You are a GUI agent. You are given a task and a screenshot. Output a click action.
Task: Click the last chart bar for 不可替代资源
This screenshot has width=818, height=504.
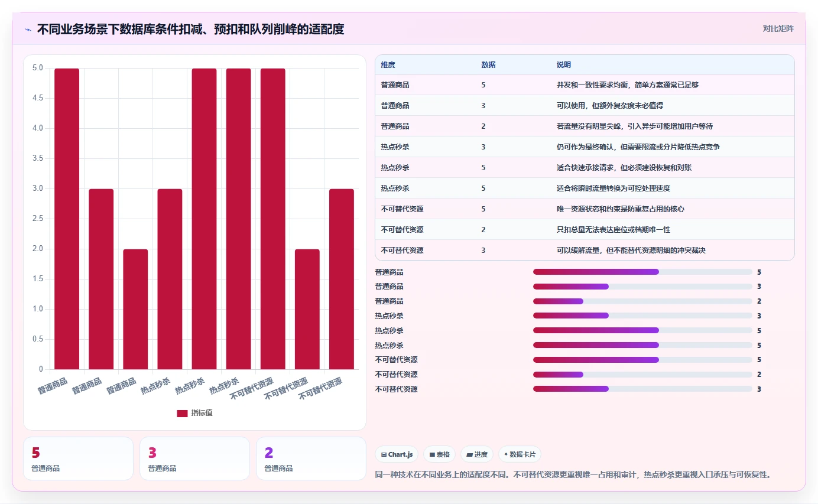point(342,279)
